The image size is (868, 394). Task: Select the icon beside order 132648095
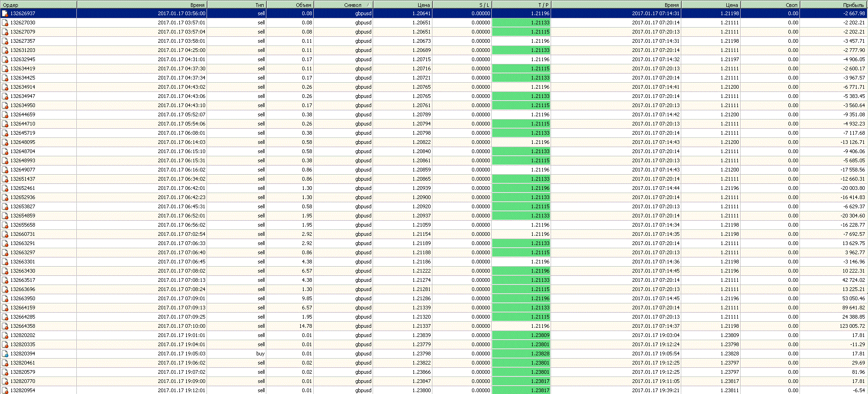coord(5,142)
